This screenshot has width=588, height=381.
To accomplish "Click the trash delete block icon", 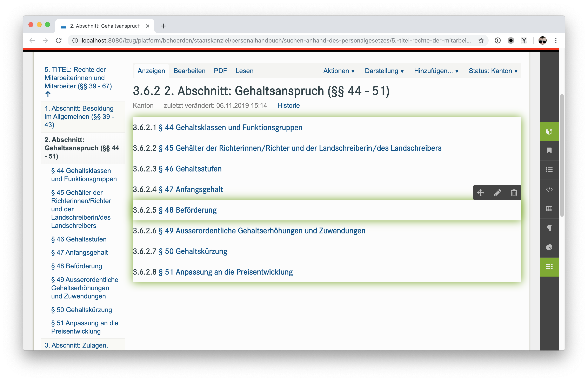I will coord(514,193).
